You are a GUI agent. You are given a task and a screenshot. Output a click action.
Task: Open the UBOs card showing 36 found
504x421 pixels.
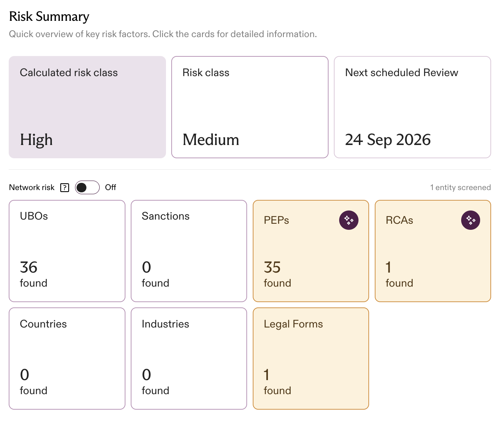(67, 251)
